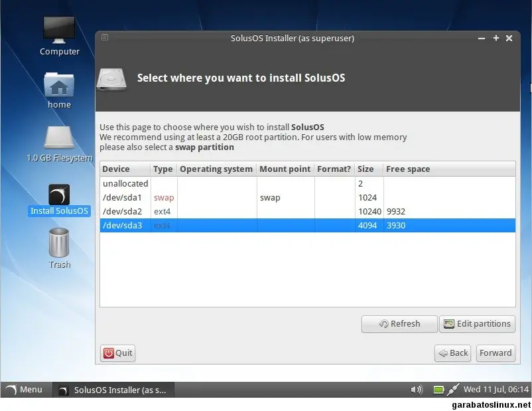Open the Menu button in the panel
The height and width of the screenshot is (411, 532).
(25, 390)
